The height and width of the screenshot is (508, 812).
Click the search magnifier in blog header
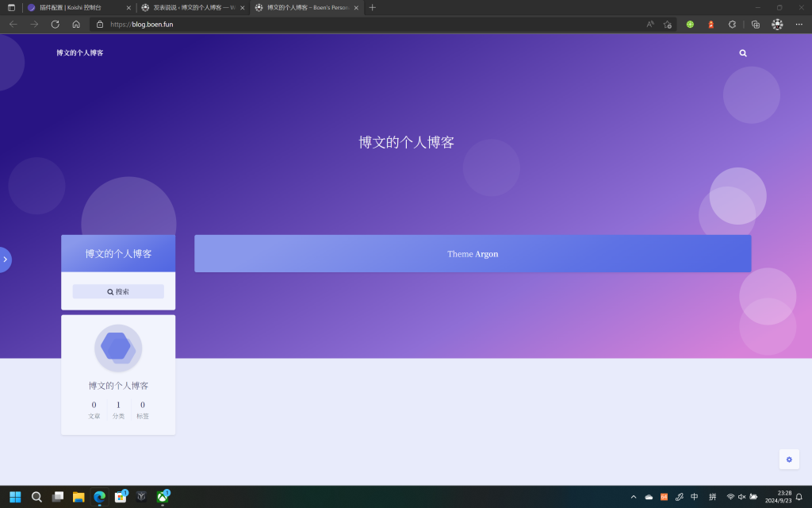pos(743,53)
